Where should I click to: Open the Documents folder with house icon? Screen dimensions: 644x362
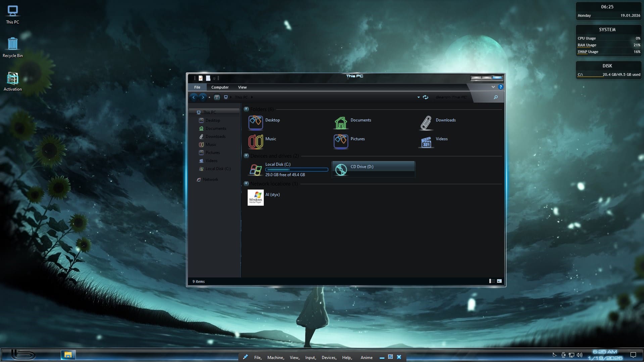tap(341, 122)
